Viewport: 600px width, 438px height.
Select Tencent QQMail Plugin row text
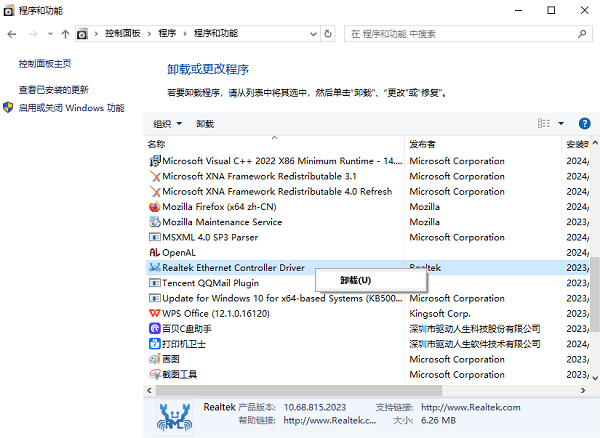210,283
